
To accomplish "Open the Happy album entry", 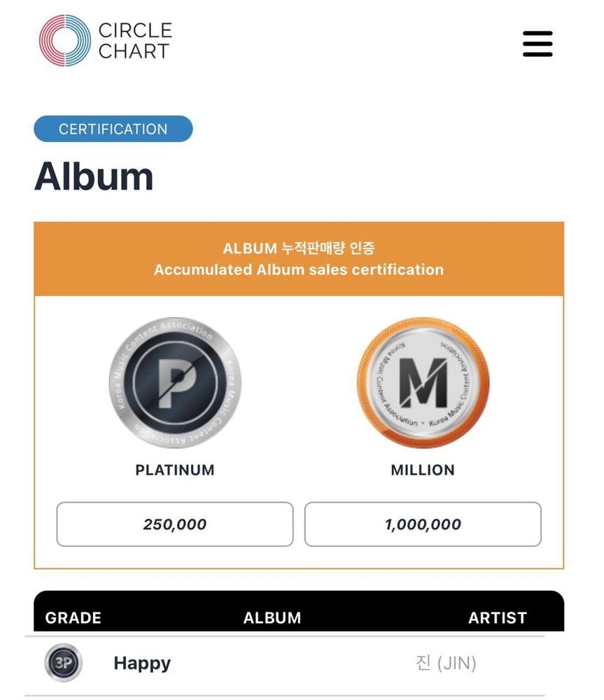I will (142, 664).
